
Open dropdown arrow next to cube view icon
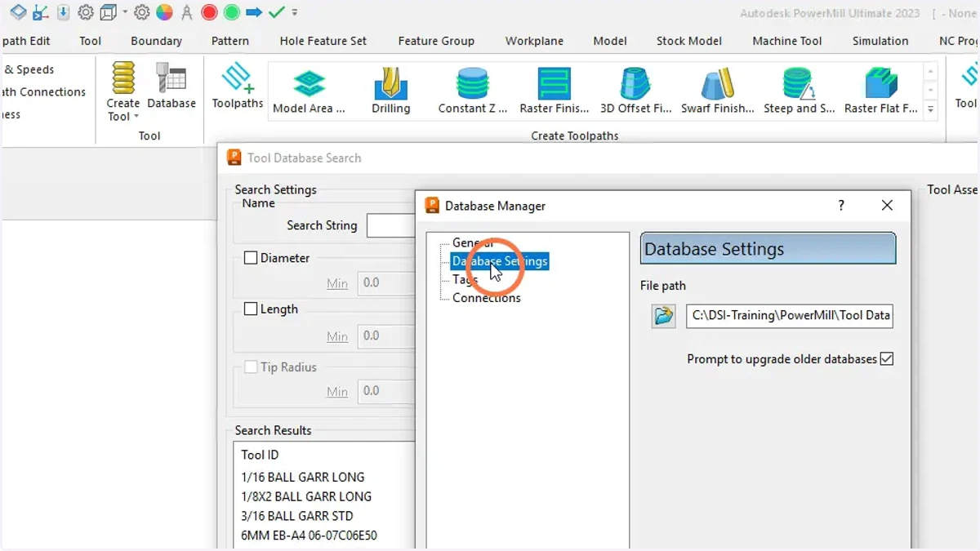point(125,12)
